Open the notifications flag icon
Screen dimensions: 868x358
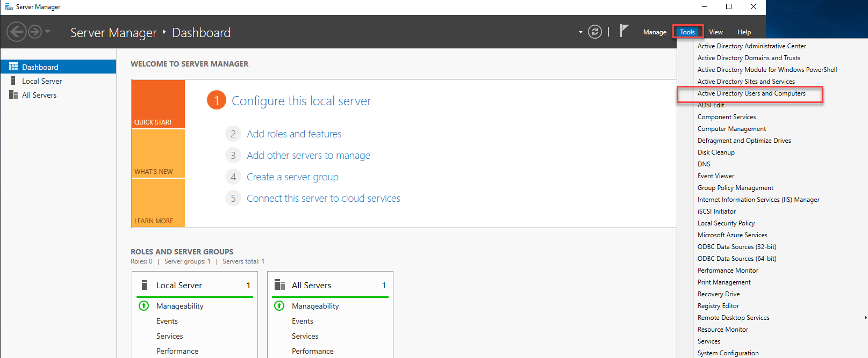[x=623, y=31]
